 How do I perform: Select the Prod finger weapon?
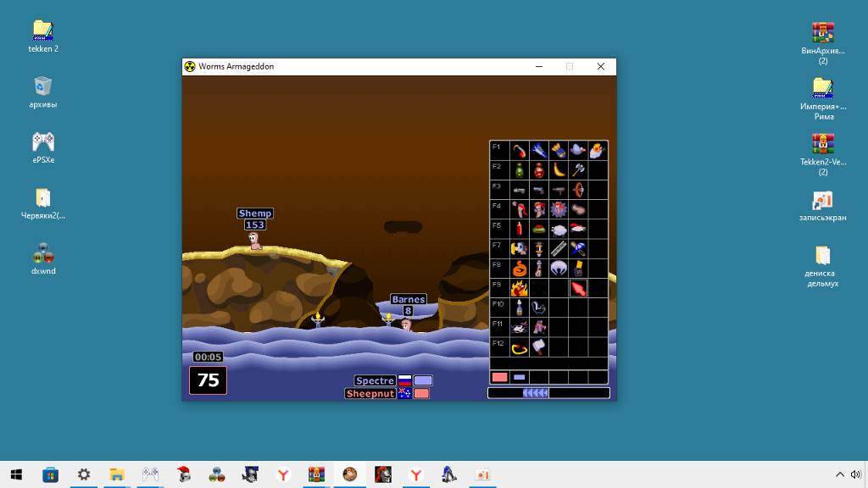pos(578,209)
